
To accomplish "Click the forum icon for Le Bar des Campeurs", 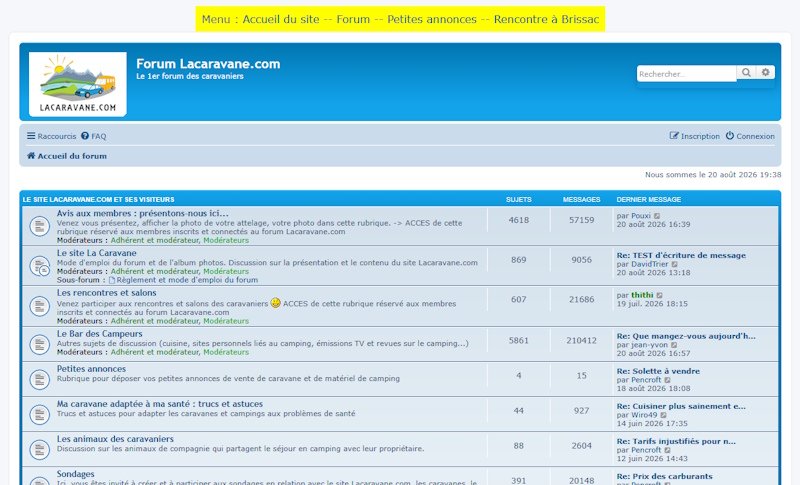I will coord(39,344).
